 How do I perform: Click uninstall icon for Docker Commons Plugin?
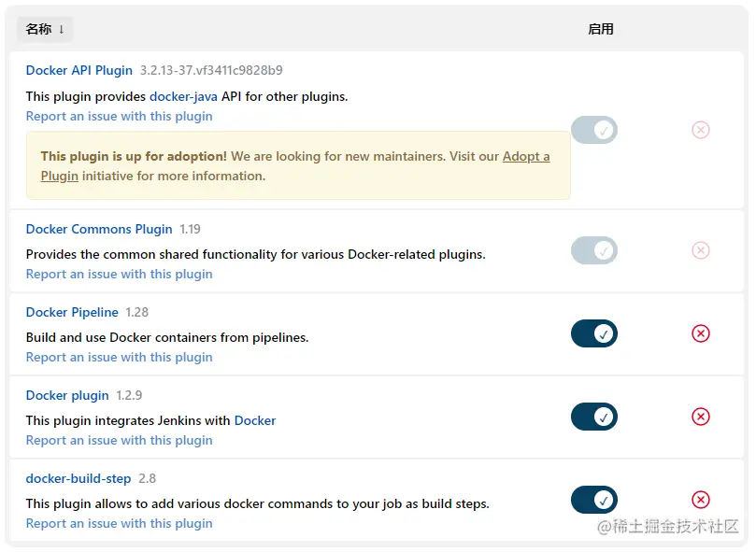[x=700, y=250]
